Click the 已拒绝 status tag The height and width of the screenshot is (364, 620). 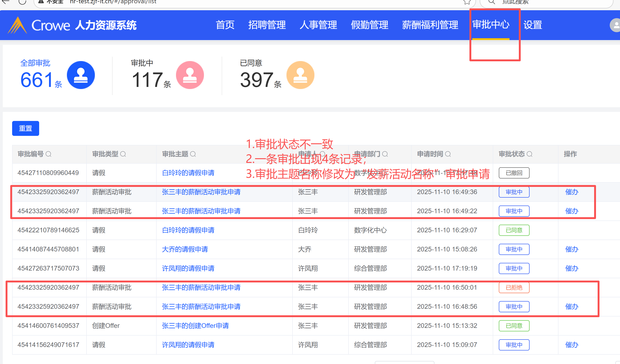[514, 288]
